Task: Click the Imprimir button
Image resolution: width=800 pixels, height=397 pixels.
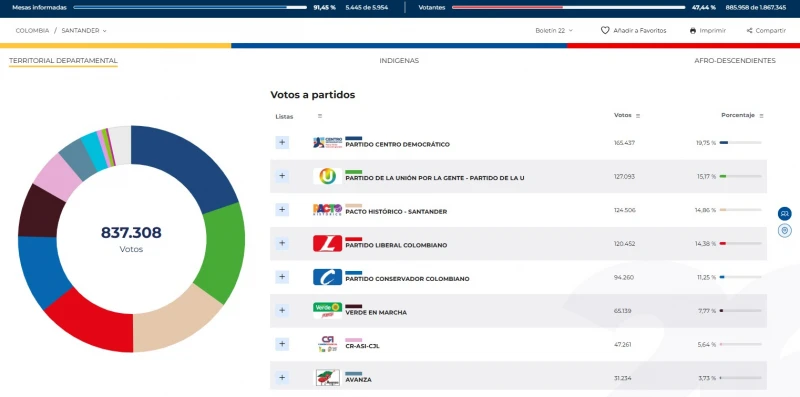Action: coord(708,31)
